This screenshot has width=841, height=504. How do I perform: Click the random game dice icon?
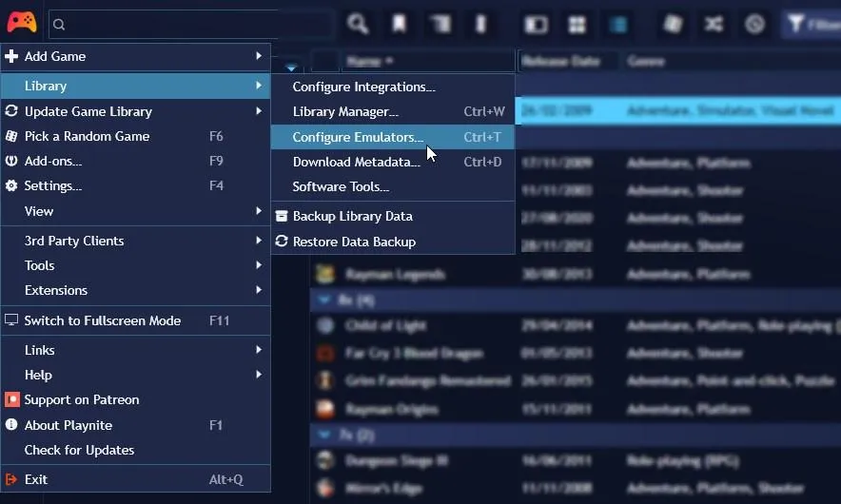click(673, 24)
